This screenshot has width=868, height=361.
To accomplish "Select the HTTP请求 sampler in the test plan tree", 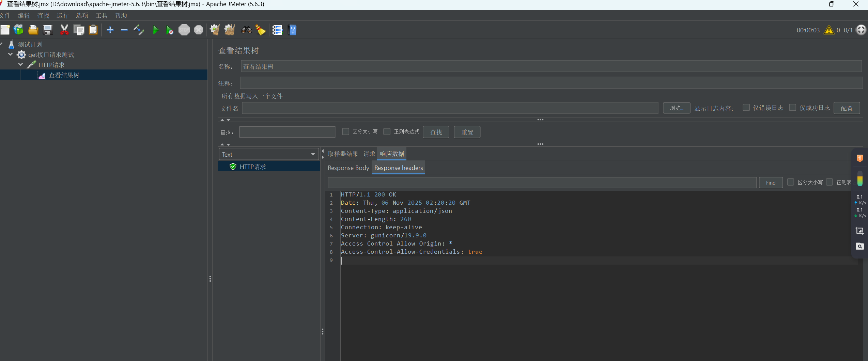I will point(51,65).
